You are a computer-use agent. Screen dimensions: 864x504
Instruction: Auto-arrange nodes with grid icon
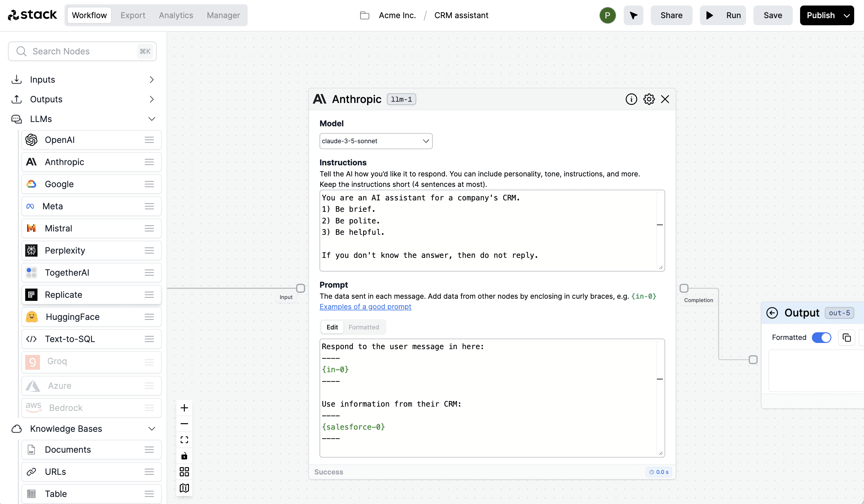click(184, 472)
